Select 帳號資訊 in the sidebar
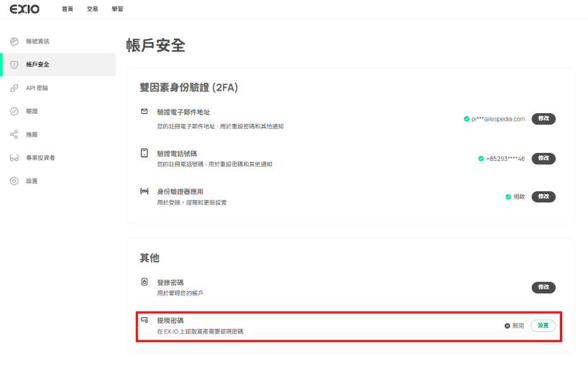The width and height of the screenshot is (588, 366). click(37, 42)
